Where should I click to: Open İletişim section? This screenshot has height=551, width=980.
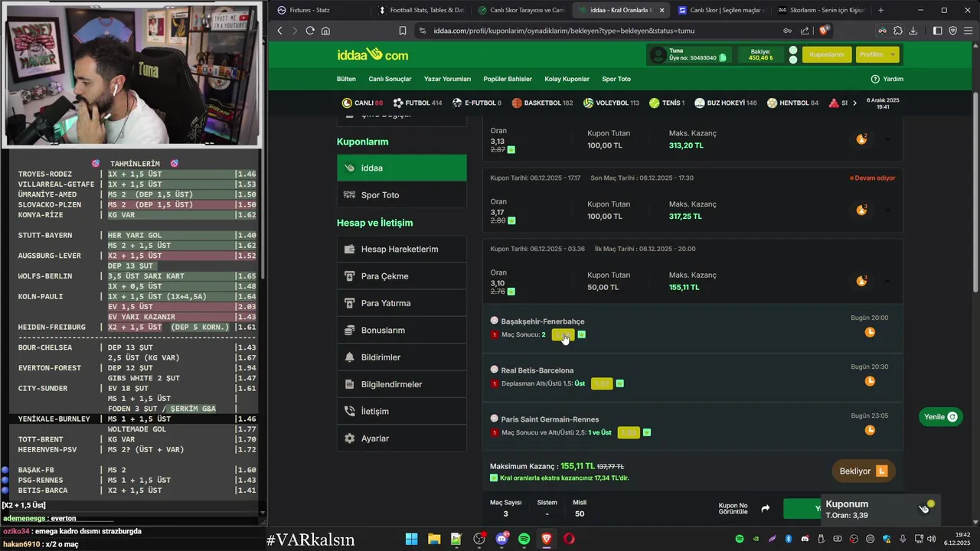[401, 412]
